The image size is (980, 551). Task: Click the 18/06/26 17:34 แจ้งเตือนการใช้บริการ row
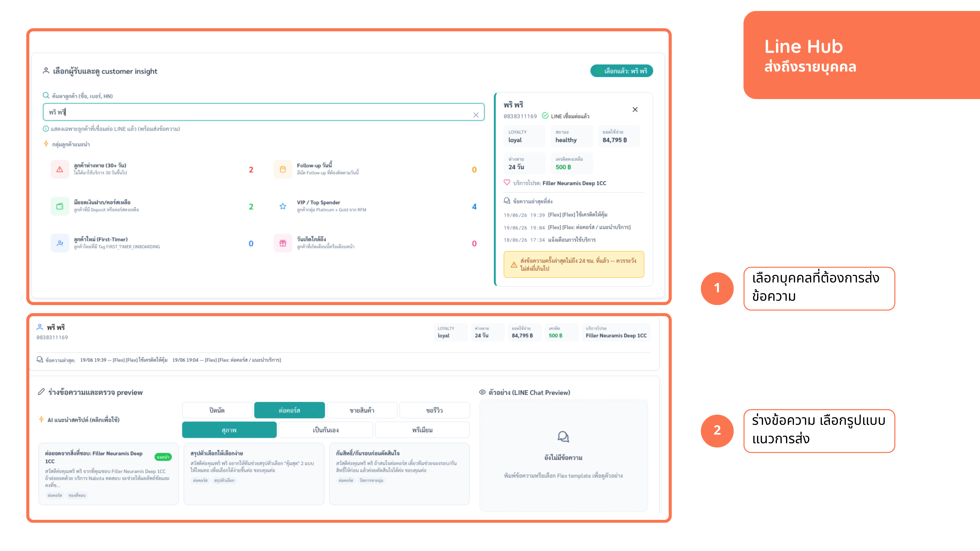coord(574,240)
